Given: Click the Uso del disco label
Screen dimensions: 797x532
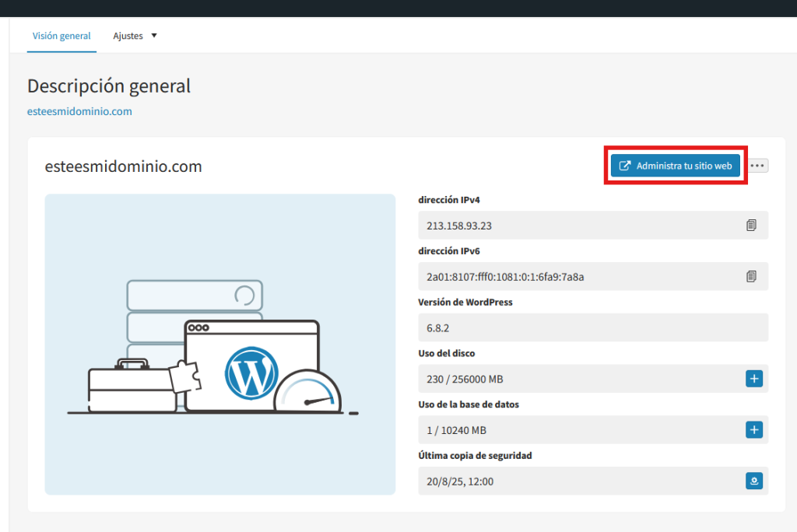Looking at the screenshot, I should 446,353.
